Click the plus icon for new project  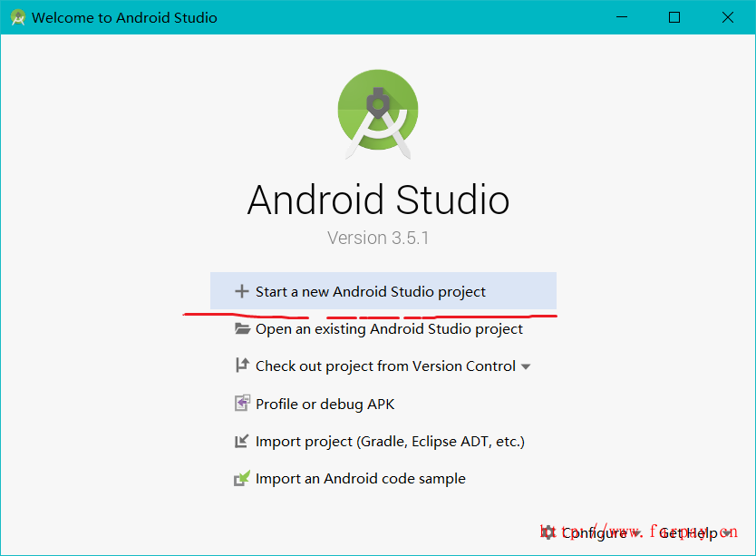pos(241,292)
